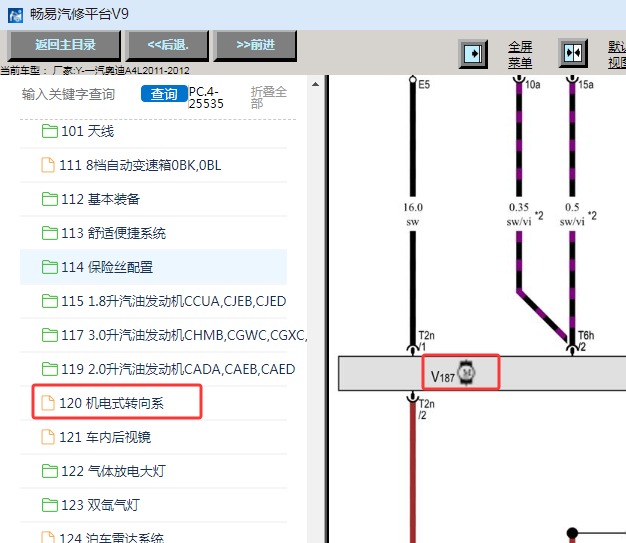The image size is (626, 543).
Task: Click 折叠全部 to collapse all items
Action: [268, 97]
